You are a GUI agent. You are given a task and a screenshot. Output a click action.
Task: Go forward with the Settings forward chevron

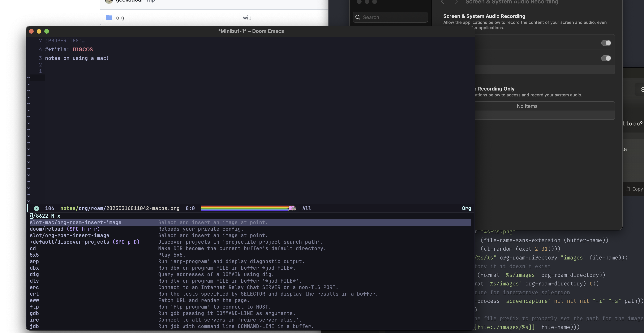click(x=456, y=2)
